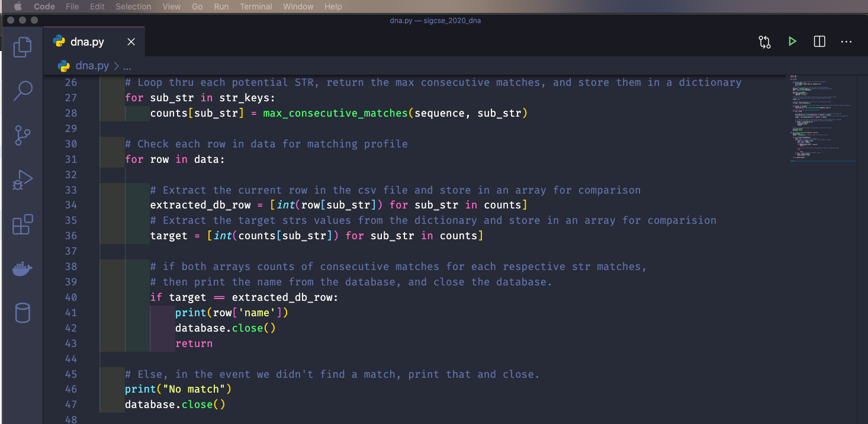Viewport: 868px width, 424px height.
Task: Click the return statement on line 43
Action: coord(194,343)
